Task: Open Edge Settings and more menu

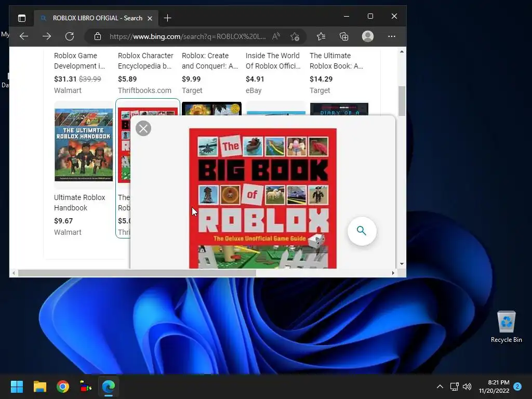Action: [x=392, y=36]
